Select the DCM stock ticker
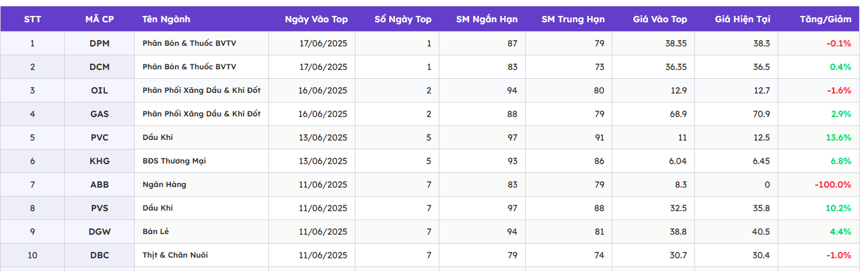 coord(99,67)
